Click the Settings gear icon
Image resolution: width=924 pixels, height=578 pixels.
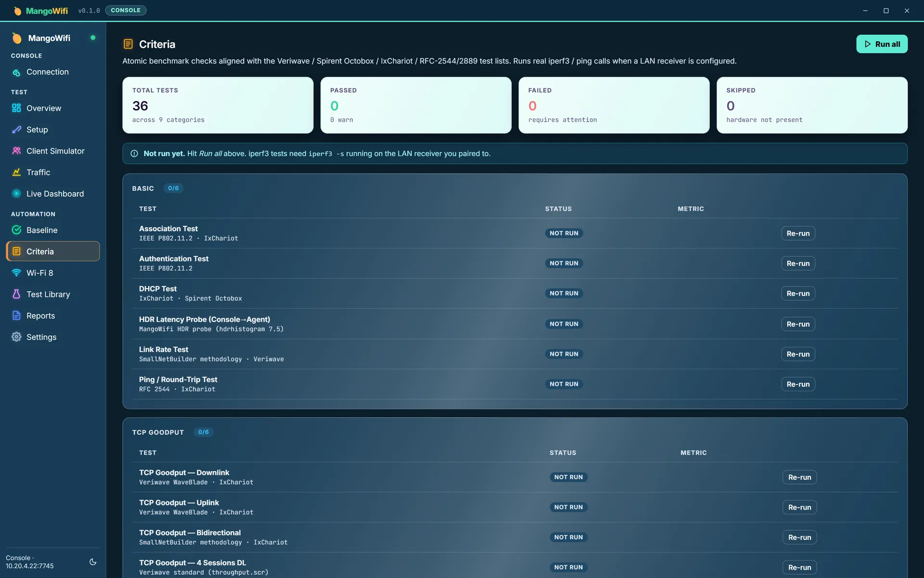(16, 337)
